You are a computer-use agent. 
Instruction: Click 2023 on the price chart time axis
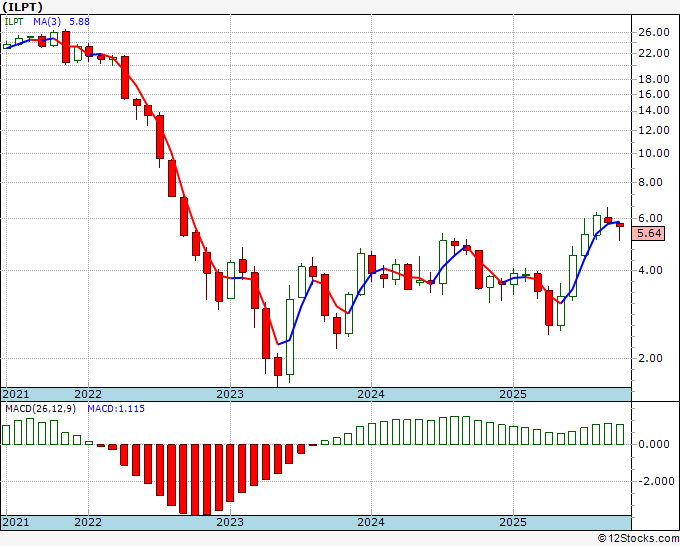pos(230,394)
